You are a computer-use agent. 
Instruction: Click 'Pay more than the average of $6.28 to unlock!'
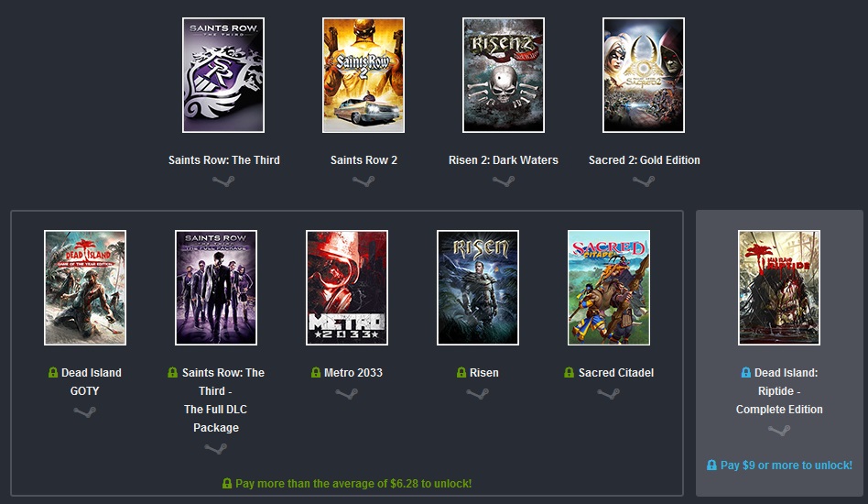pyautogui.click(x=353, y=484)
